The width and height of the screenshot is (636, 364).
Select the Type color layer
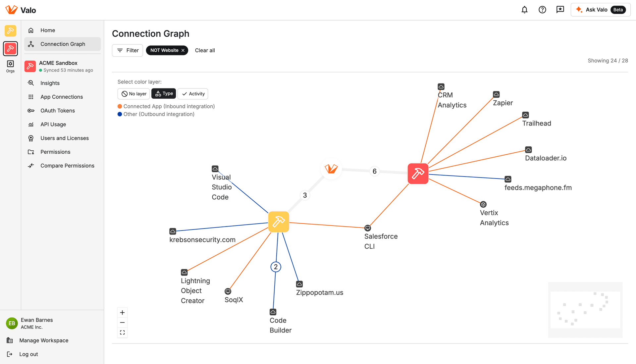click(164, 94)
